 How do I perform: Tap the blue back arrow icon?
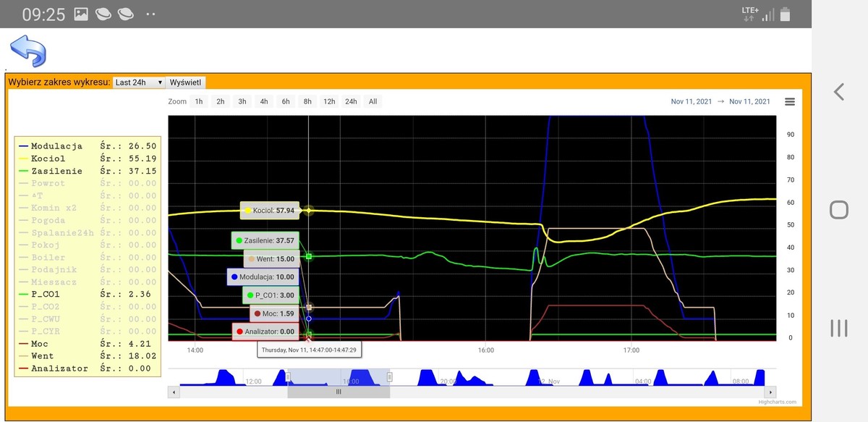27,51
